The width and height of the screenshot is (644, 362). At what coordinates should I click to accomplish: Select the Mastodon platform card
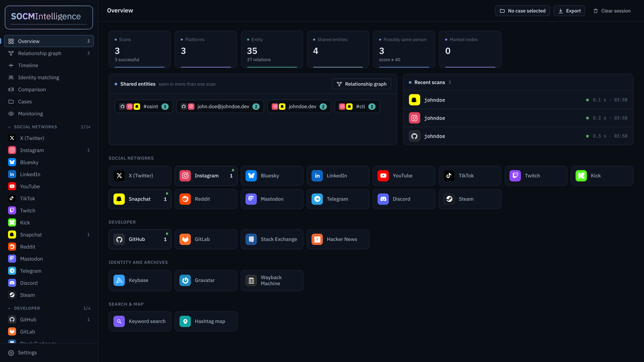pos(272,199)
